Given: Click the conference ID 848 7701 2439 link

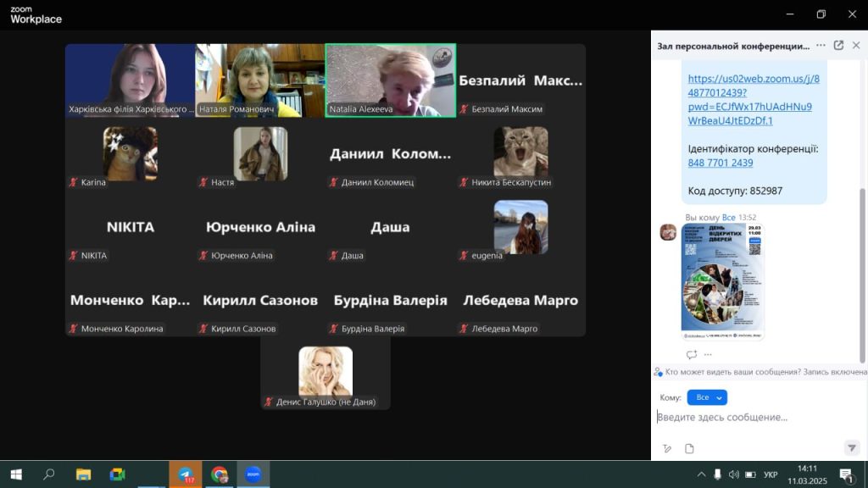Looking at the screenshot, I should click(720, 163).
